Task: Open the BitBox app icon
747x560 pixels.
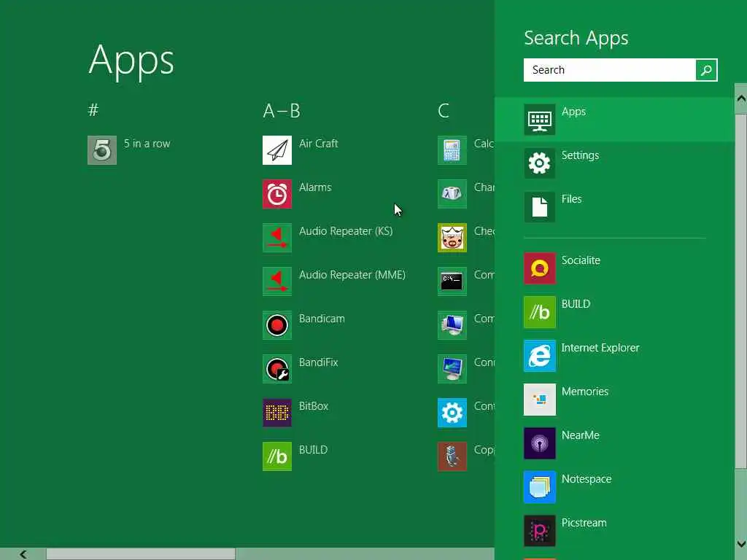Action: [276, 413]
